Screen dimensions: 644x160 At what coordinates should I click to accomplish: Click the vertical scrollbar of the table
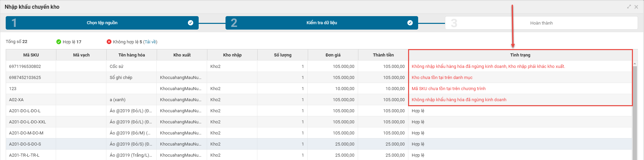[635, 113]
